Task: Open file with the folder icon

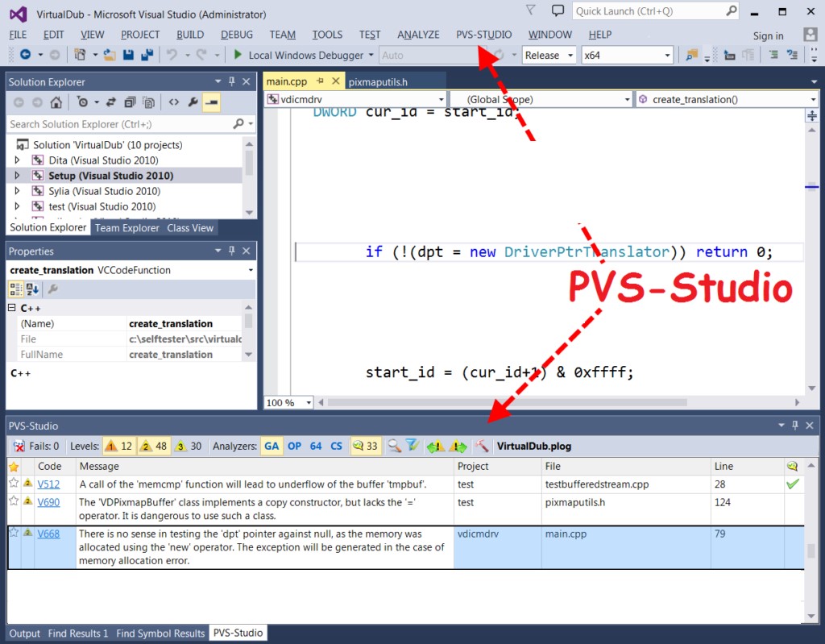Action: pos(110,54)
